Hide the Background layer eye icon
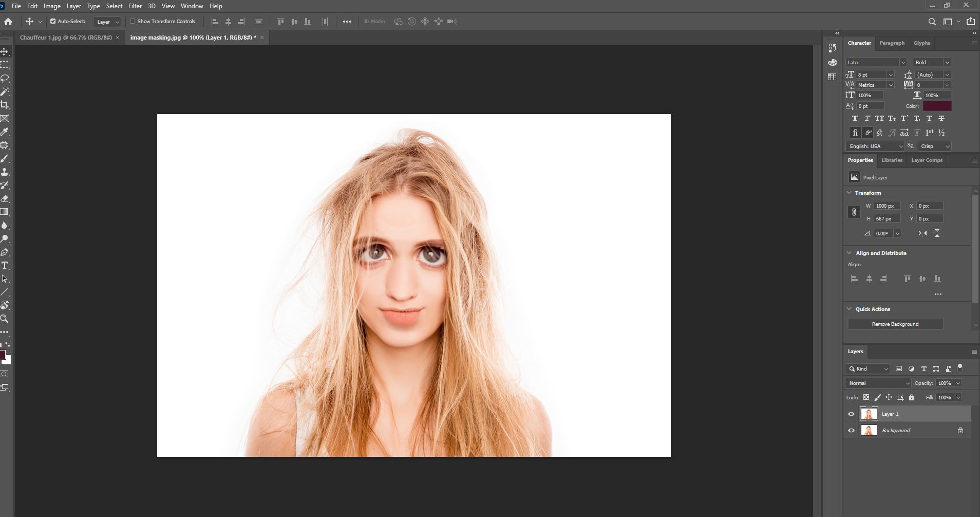Screen dimensions: 980x517 click(x=851, y=431)
